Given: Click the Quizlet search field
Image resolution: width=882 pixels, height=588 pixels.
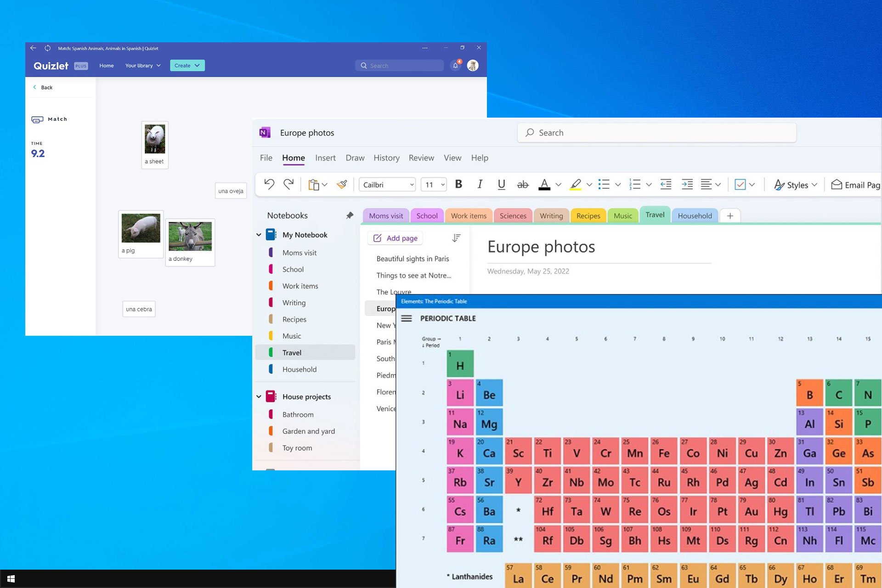Looking at the screenshot, I should [x=399, y=65].
